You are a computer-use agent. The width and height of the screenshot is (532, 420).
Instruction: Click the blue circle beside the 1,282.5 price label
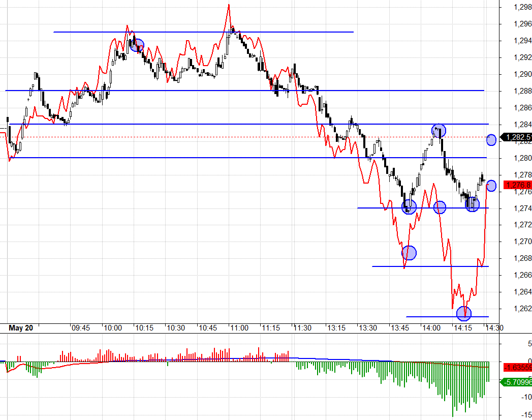tap(491, 140)
